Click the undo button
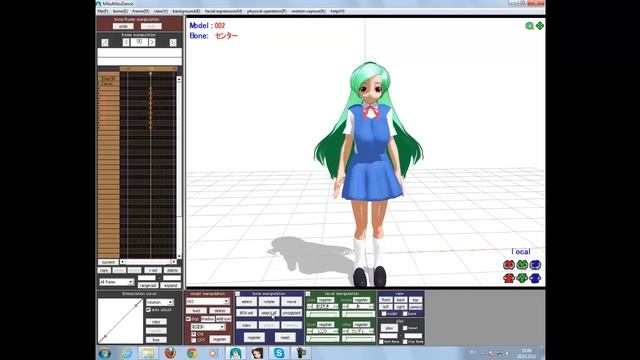This screenshot has height=360, width=640. coord(123,27)
